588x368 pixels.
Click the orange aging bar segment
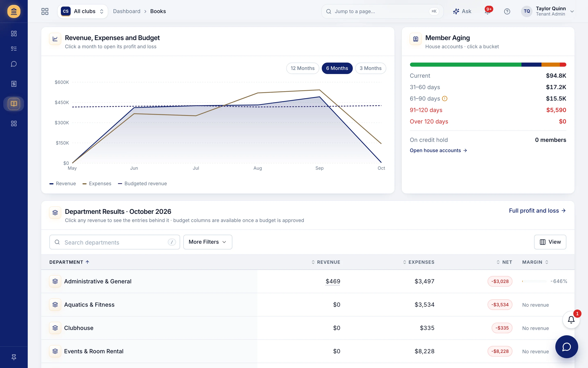pyautogui.click(x=551, y=64)
